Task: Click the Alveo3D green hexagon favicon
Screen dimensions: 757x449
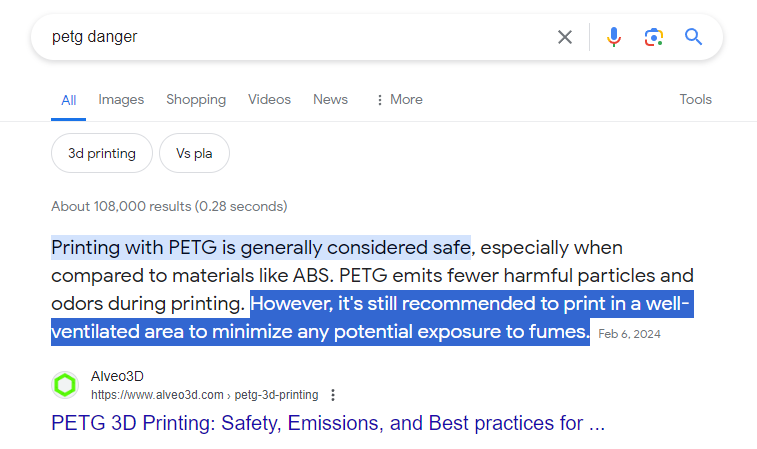Action: tap(65, 385)
